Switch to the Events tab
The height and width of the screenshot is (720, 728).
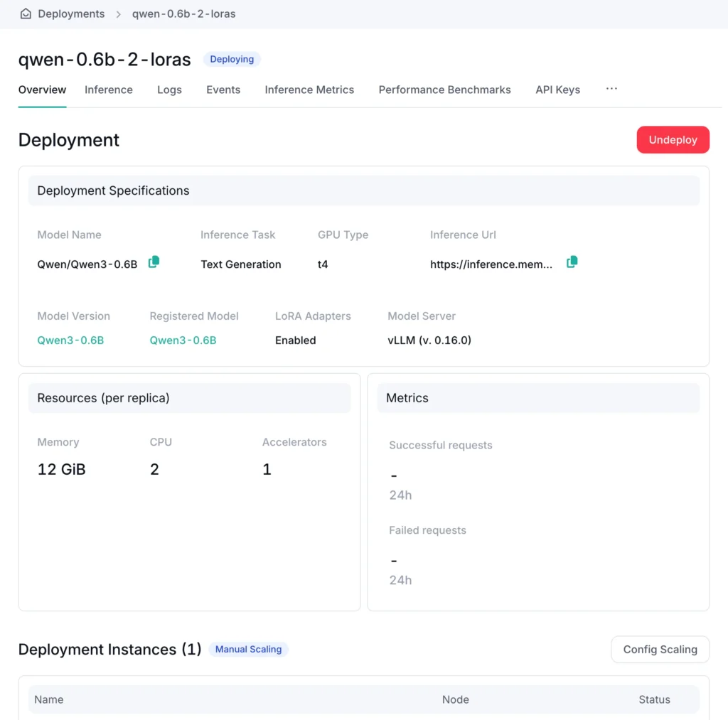[223, 90]
